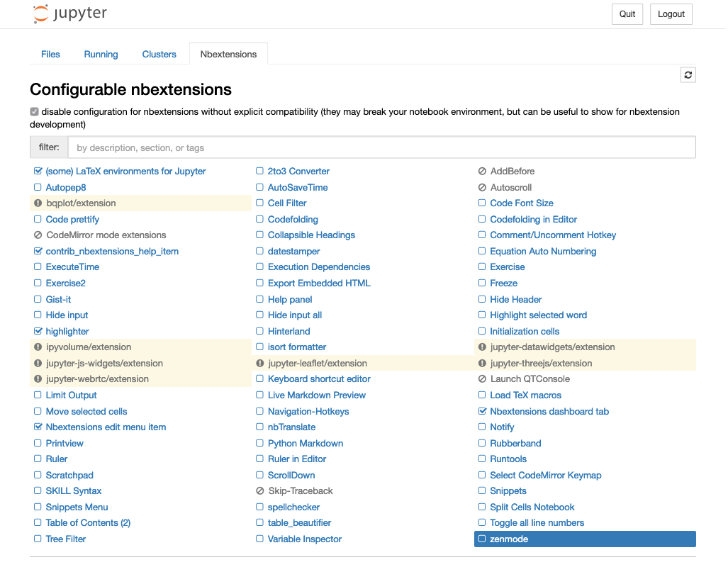Check the Code Font Size checkbox

coord(482,203)
